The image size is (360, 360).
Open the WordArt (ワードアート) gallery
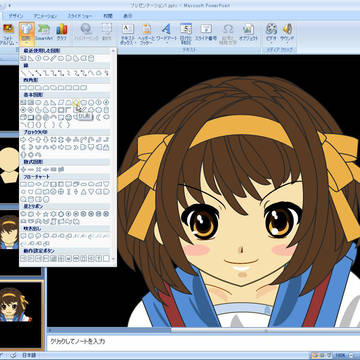click(165, 34)
